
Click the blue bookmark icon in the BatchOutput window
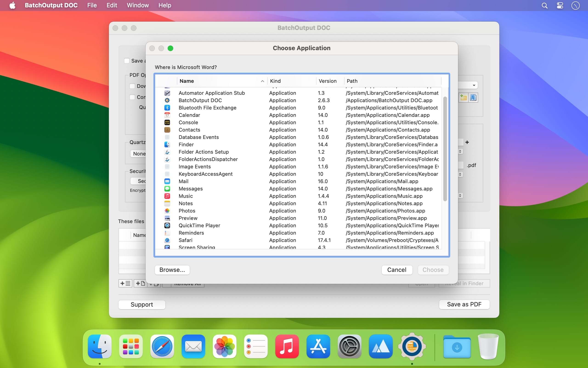tap(473, 98)
